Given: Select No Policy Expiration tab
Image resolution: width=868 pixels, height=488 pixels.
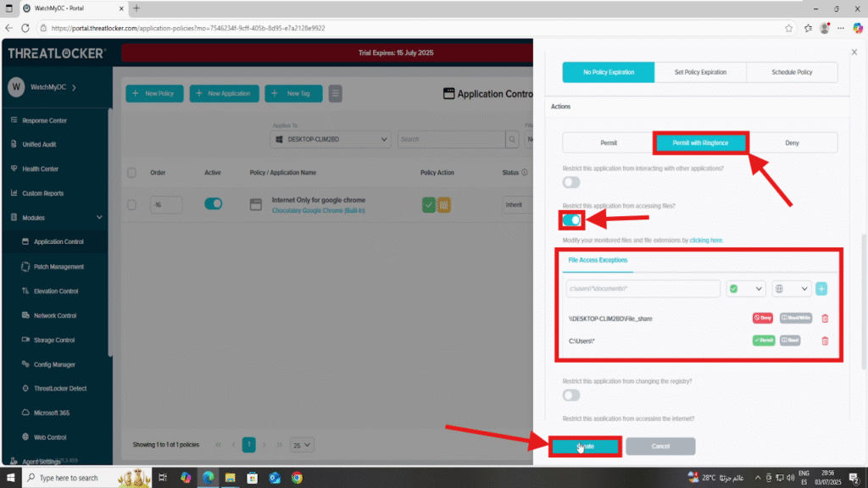Looking at the screenshot, I should [609, 73].
